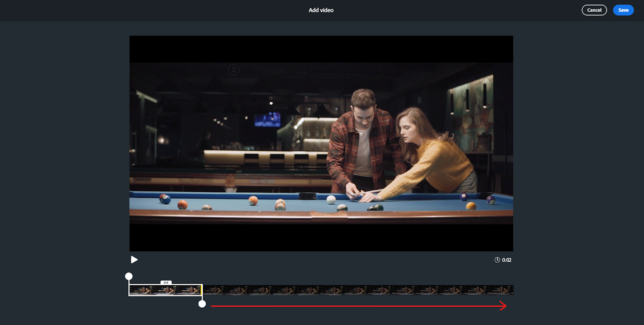Select the highlighted trimmed clip segment

[x=165, y=290]
